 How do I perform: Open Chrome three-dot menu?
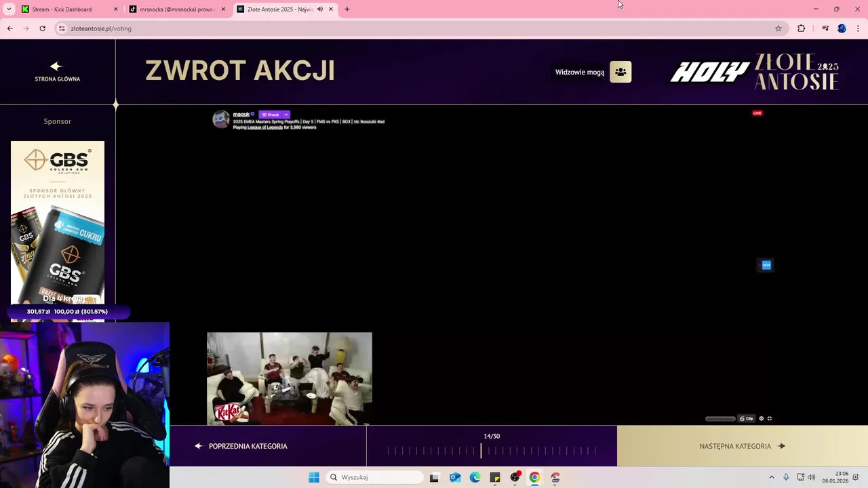pos(859,28)
